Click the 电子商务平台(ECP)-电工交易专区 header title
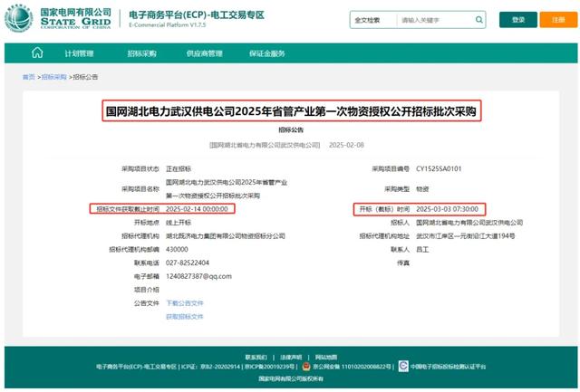The height and width of the screenshot is (392, 580). (197, 14)
